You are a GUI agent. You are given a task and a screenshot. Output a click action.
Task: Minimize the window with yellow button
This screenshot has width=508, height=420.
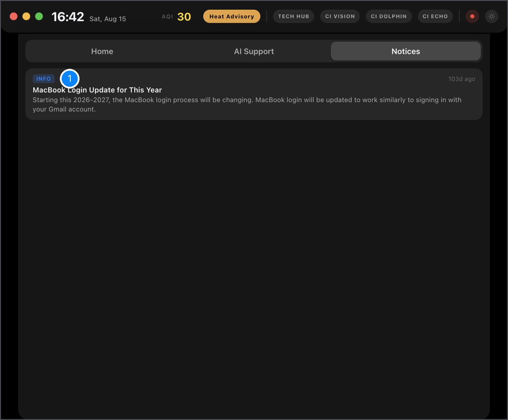pyautogui.click(x=26, y=16)
